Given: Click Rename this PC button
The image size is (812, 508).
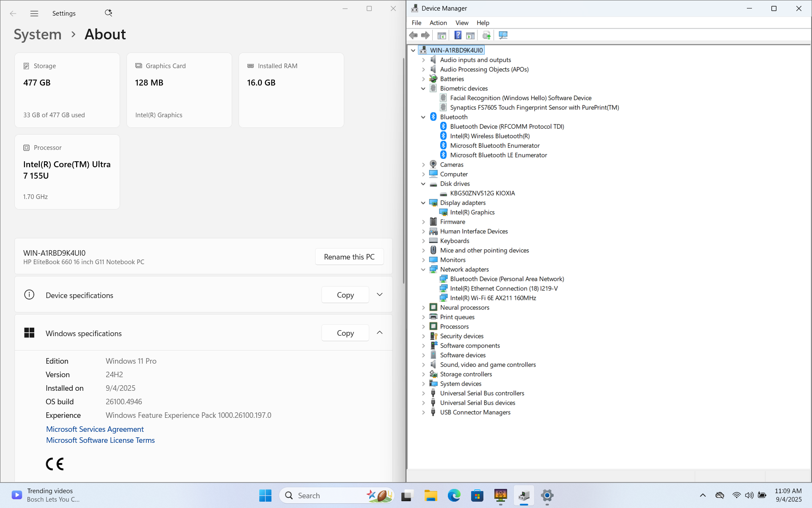Looking at the screenshot, I should 349,257.
